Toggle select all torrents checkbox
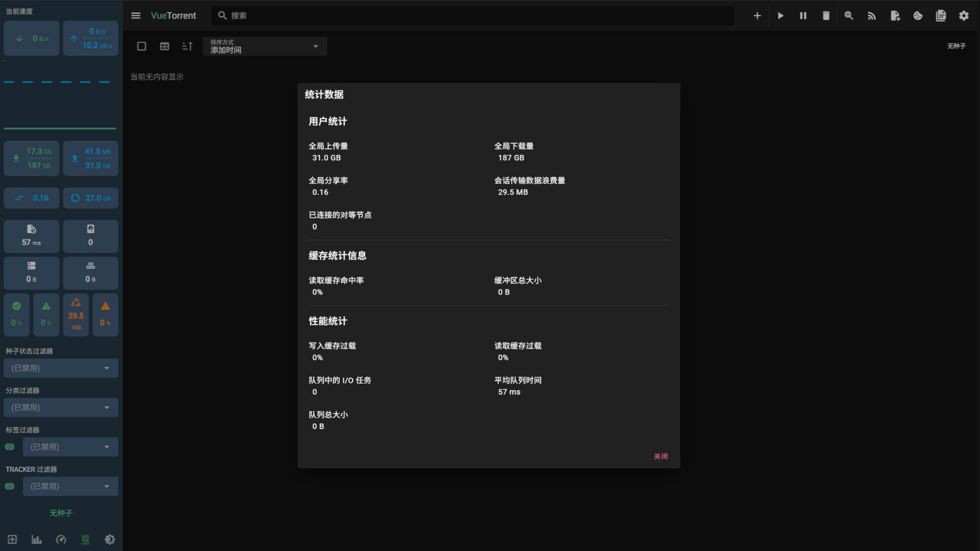Viewport: 980px width, 551px height. click(141, 46)
